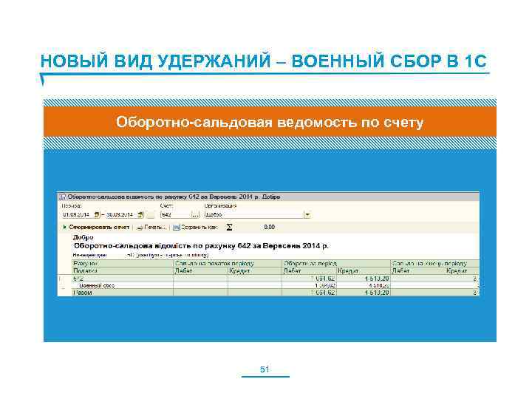Click Сохранить как button
532x399 pixels.
coord(199,227)
